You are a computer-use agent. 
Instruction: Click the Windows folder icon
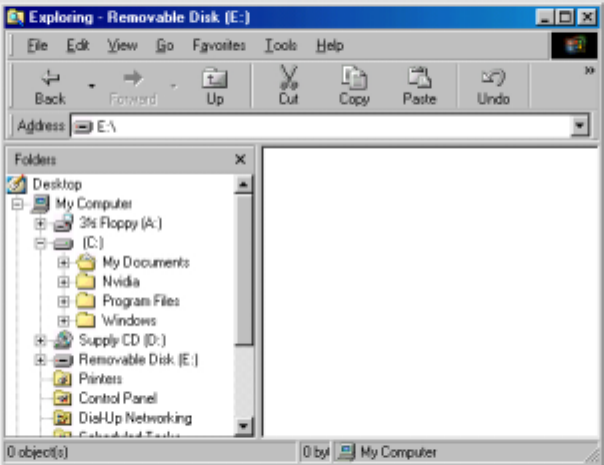86,320
